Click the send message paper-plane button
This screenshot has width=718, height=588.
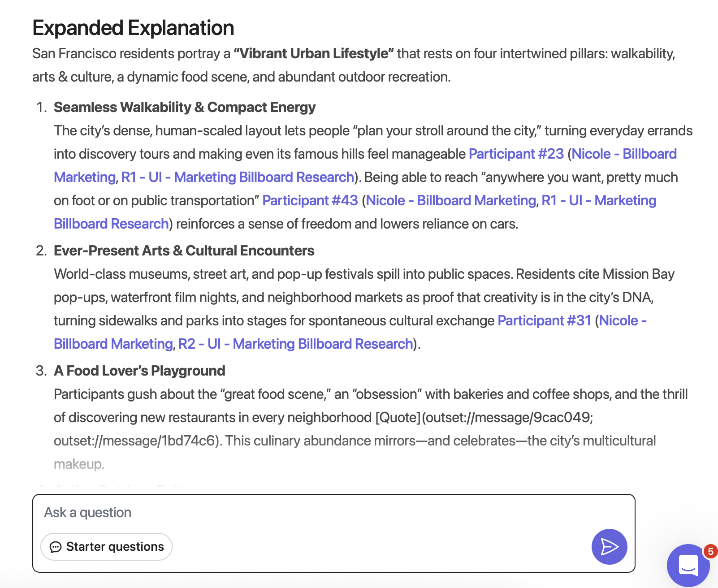609,546
